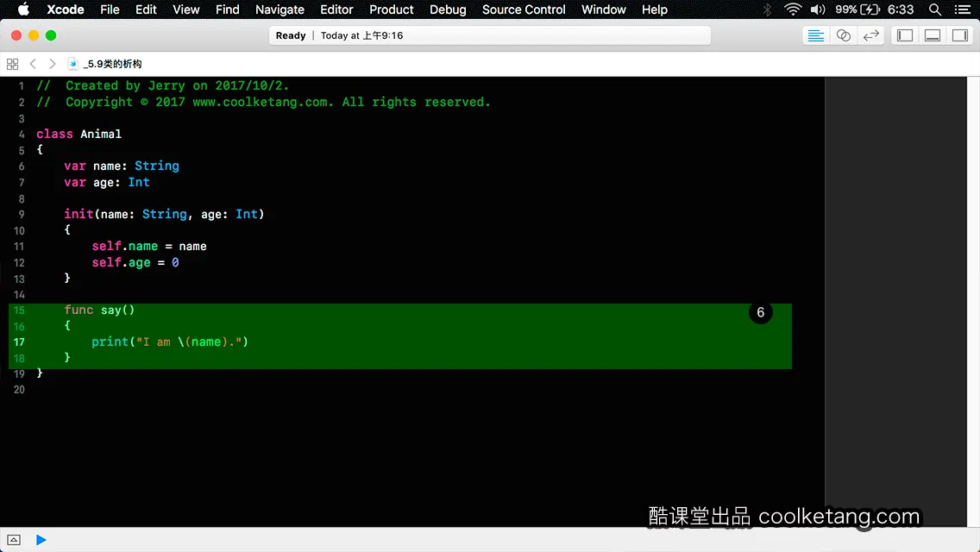Open the Source Control menu
Screen dimensions: 980x552
tap(524, 9)
